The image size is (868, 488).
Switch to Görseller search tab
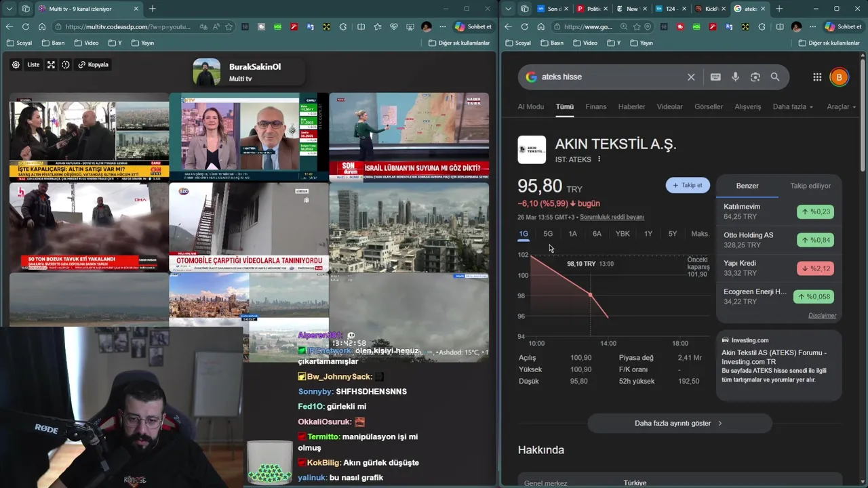(709, 107)
